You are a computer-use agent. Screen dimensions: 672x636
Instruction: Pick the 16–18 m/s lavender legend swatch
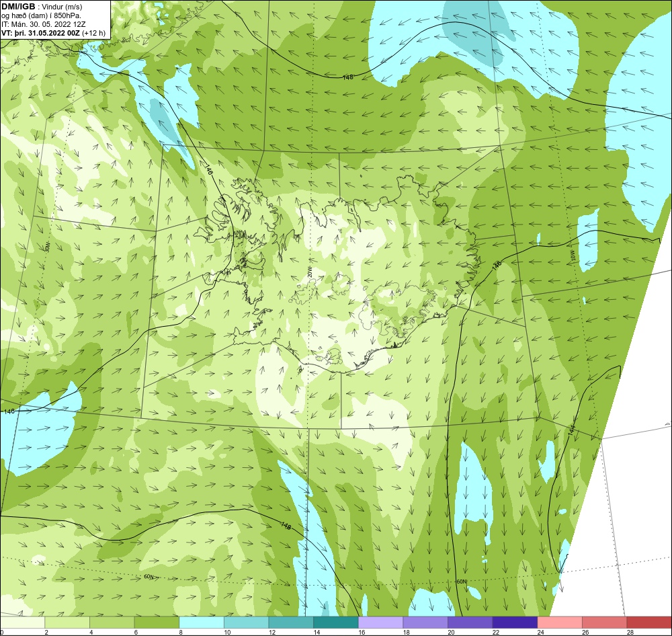coord(380,623)
